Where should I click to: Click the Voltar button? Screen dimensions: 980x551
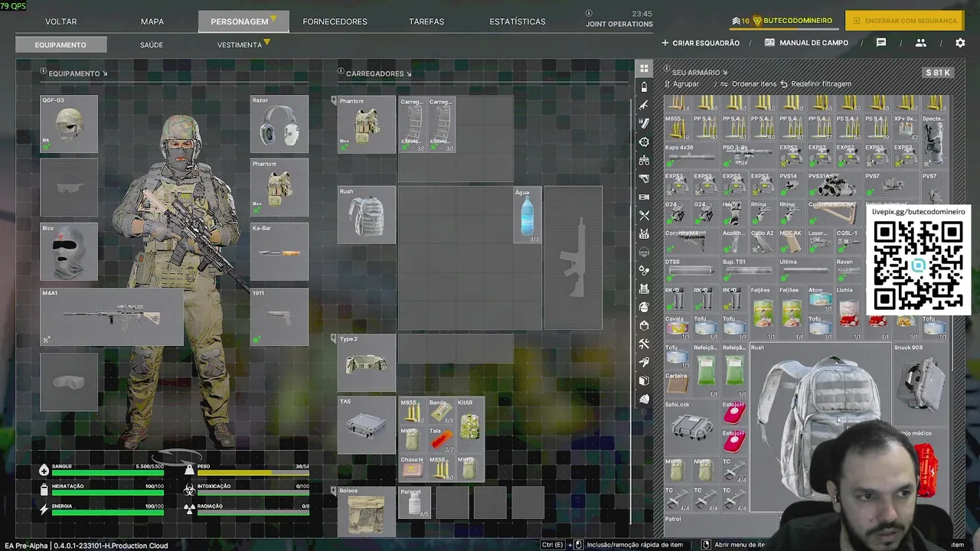(60, 21)
